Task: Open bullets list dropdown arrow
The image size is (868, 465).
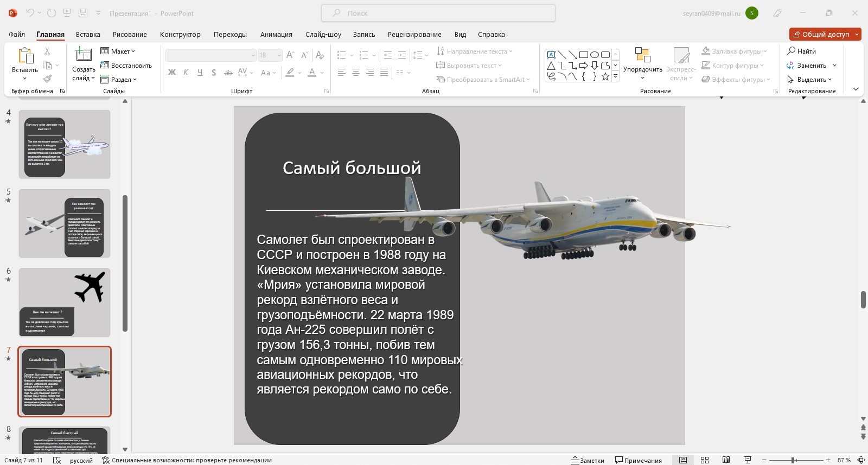Action: point(352,55)
